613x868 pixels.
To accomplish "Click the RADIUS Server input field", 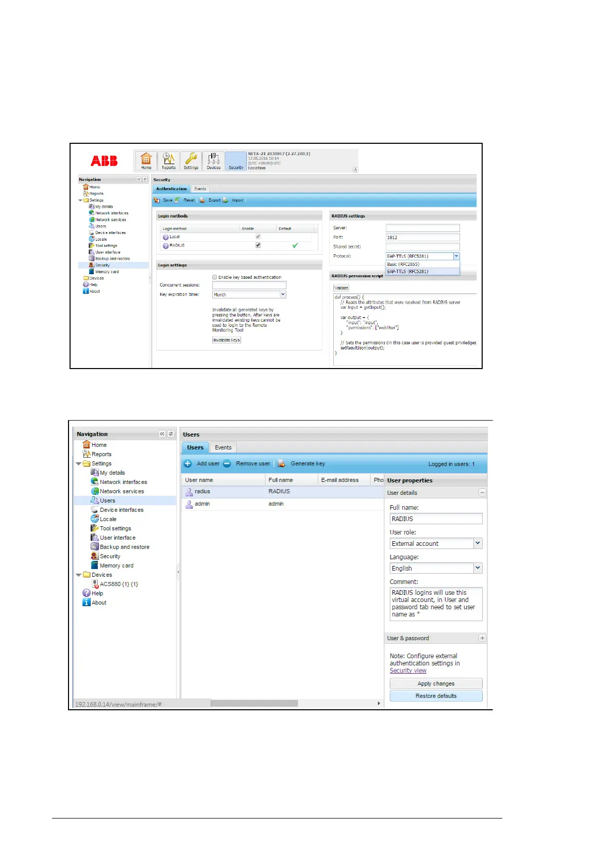I will 422,228.
